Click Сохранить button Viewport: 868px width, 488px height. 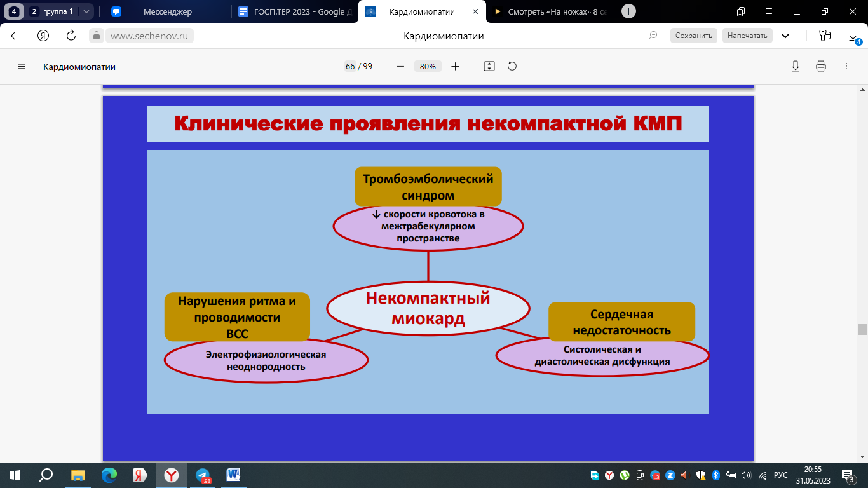(694, 36)
